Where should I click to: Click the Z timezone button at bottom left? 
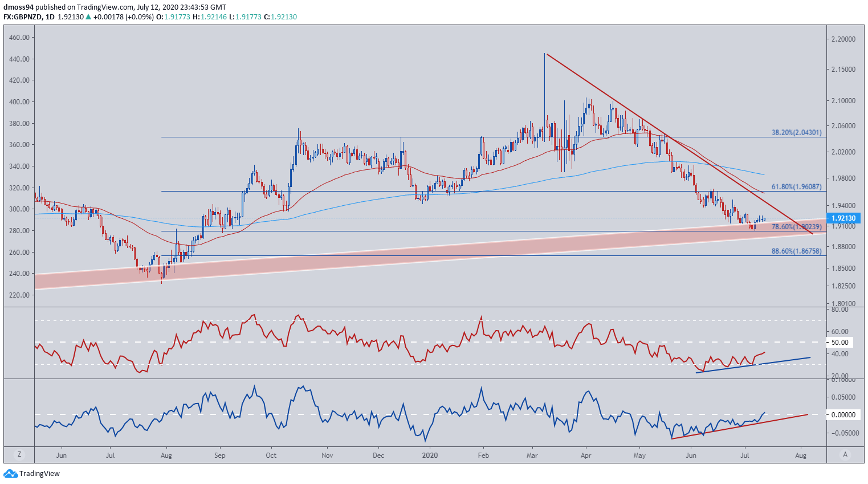(x=19, y=454)
